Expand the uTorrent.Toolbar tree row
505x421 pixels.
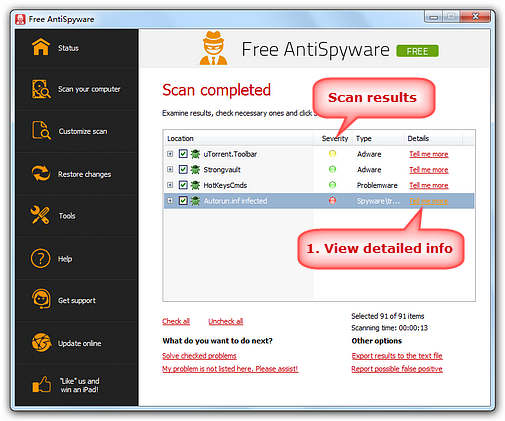pyautogui.click(x=170, y=154)
